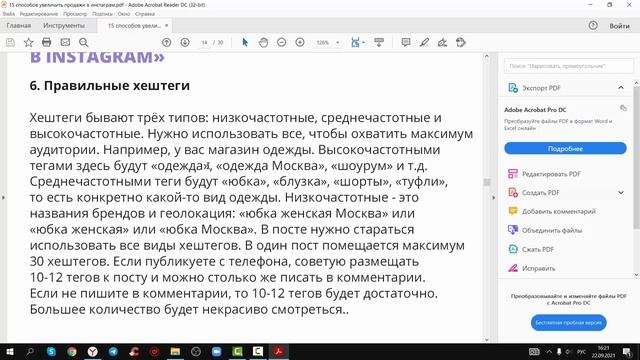Screen dimensions: 640x360
Task: Add a comment note icon
Action: tap(406, 42)
